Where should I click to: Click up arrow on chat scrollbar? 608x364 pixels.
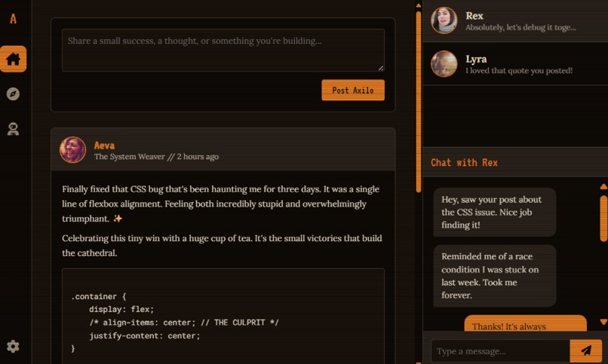pos(603,187)
